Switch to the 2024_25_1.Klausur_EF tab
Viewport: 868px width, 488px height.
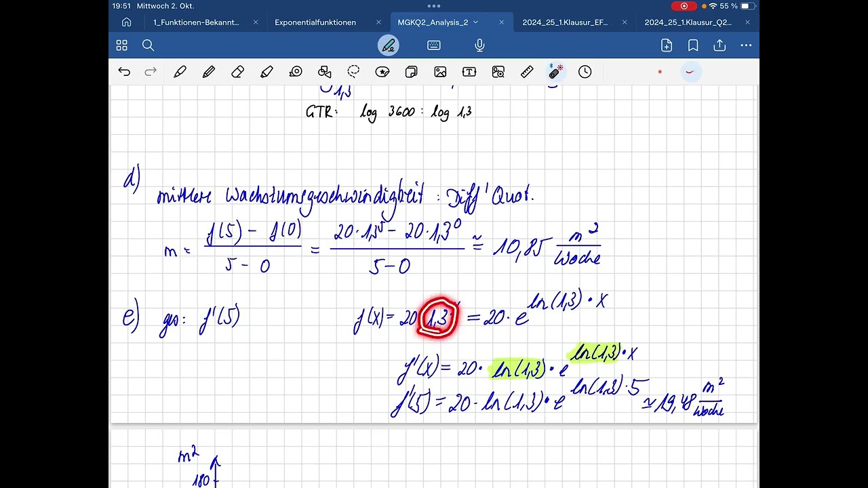(x=566, y=22)
